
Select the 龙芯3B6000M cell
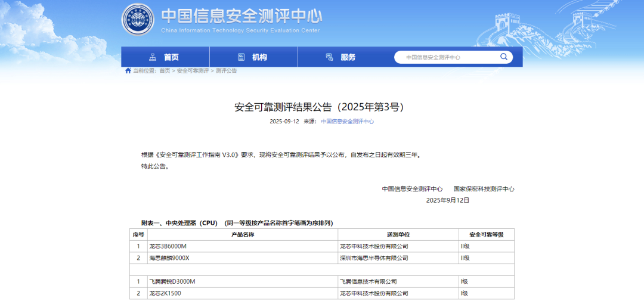[243, 246]
